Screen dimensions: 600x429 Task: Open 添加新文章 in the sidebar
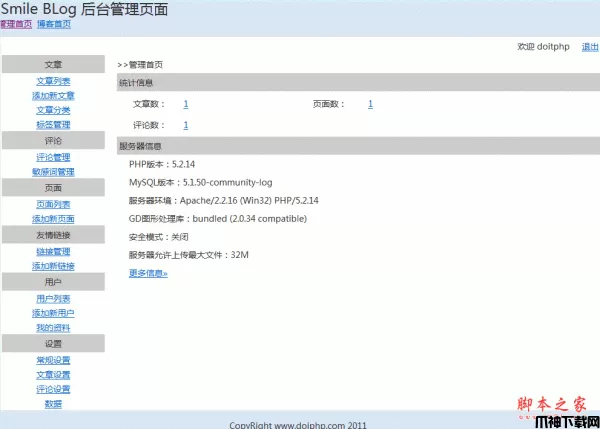pos(53,96)
